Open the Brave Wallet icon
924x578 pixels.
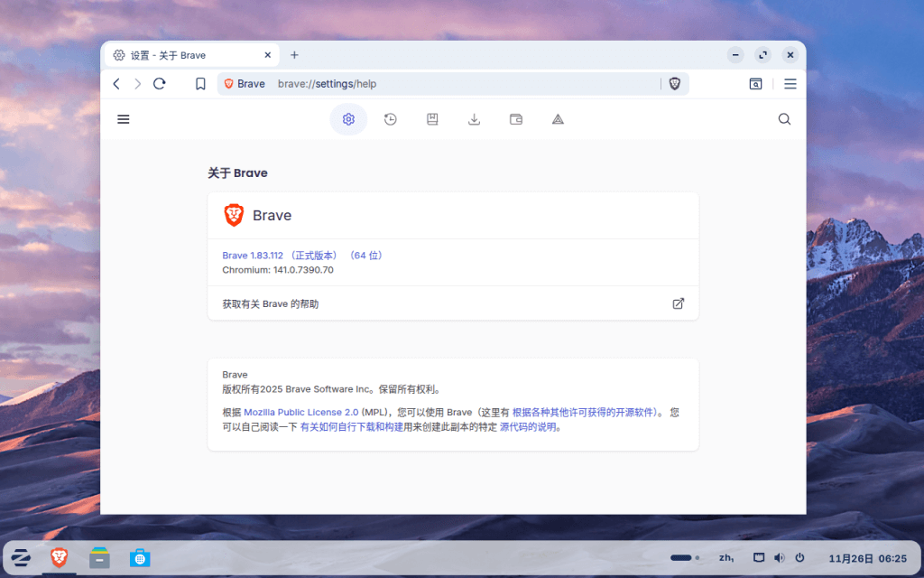point(515,119)
